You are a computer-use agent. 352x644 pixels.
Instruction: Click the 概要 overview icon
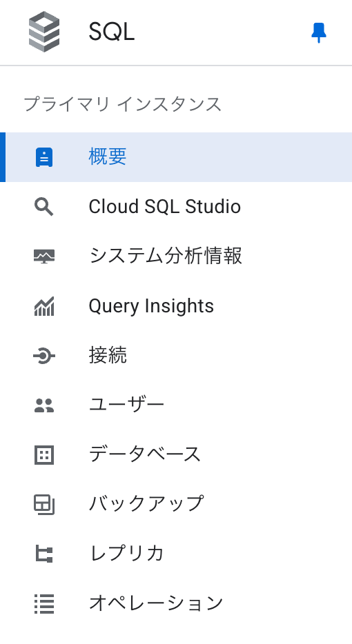(44, 157)
